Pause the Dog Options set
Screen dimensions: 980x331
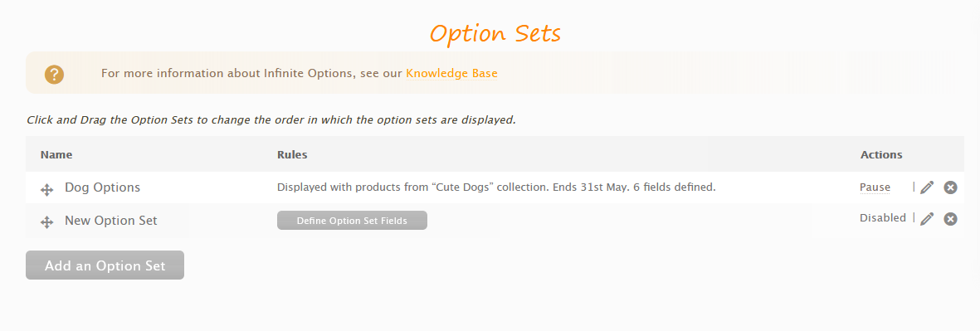tap(875, 187)
